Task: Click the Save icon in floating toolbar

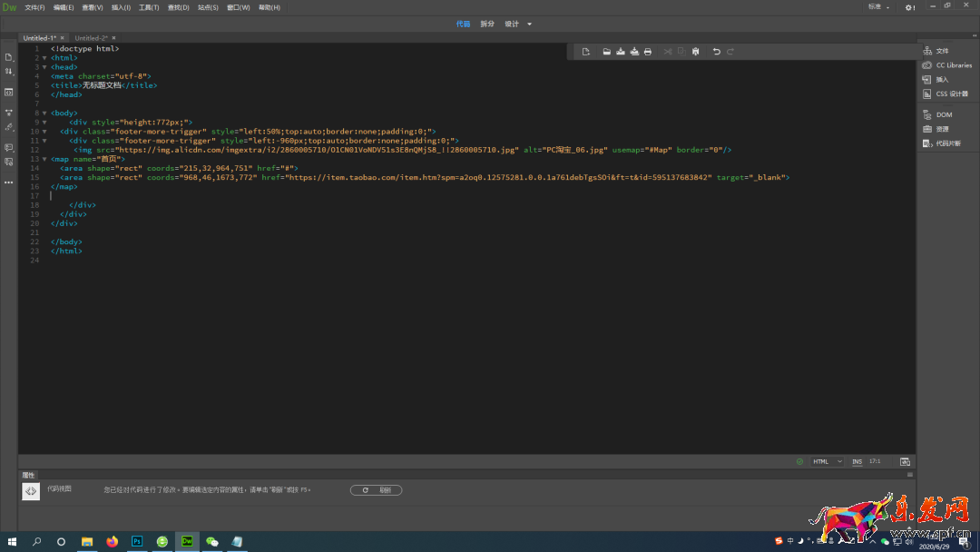Action: point(620,51)
